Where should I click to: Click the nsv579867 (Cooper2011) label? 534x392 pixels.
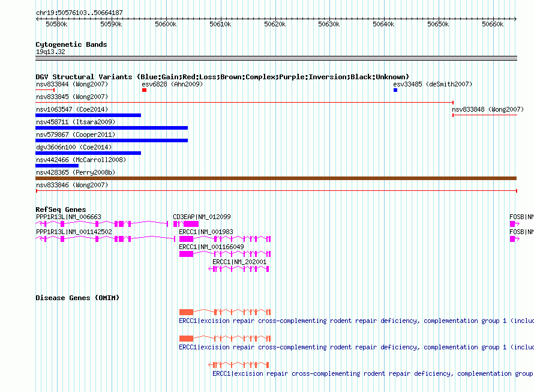coord(76,134)
